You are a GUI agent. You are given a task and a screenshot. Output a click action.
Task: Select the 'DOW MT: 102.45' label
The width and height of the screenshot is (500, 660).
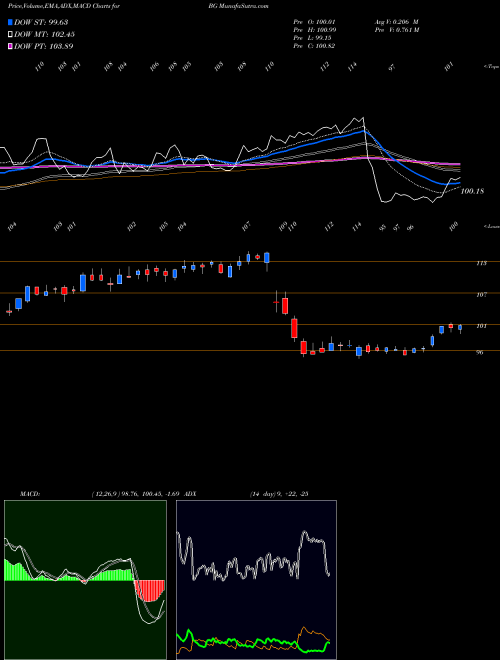point(45,34)
